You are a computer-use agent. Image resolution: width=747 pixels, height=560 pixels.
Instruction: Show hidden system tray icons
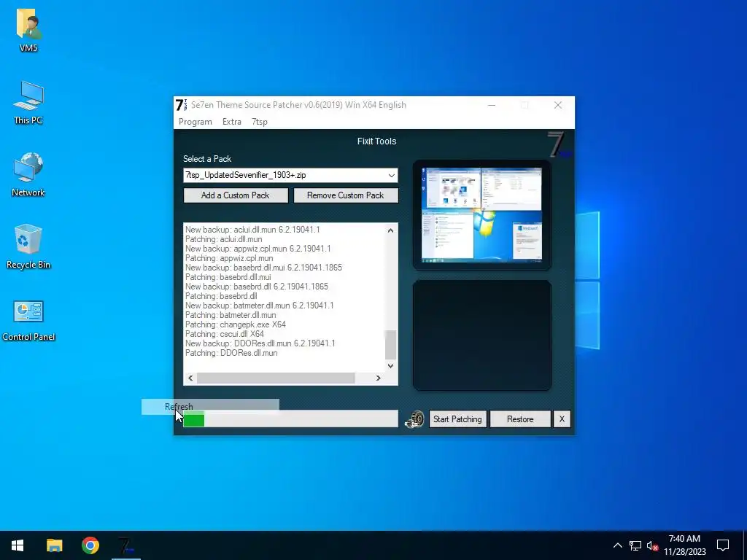(x=617, y=545)
